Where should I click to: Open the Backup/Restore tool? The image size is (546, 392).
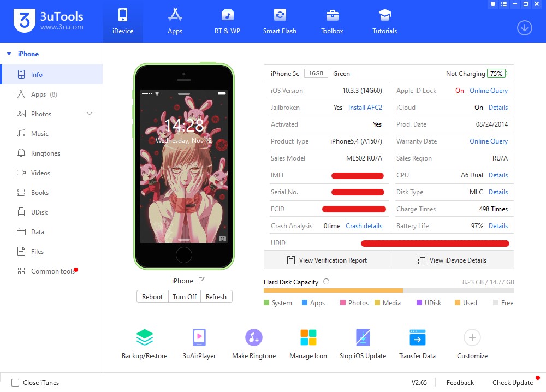(144, 342)
